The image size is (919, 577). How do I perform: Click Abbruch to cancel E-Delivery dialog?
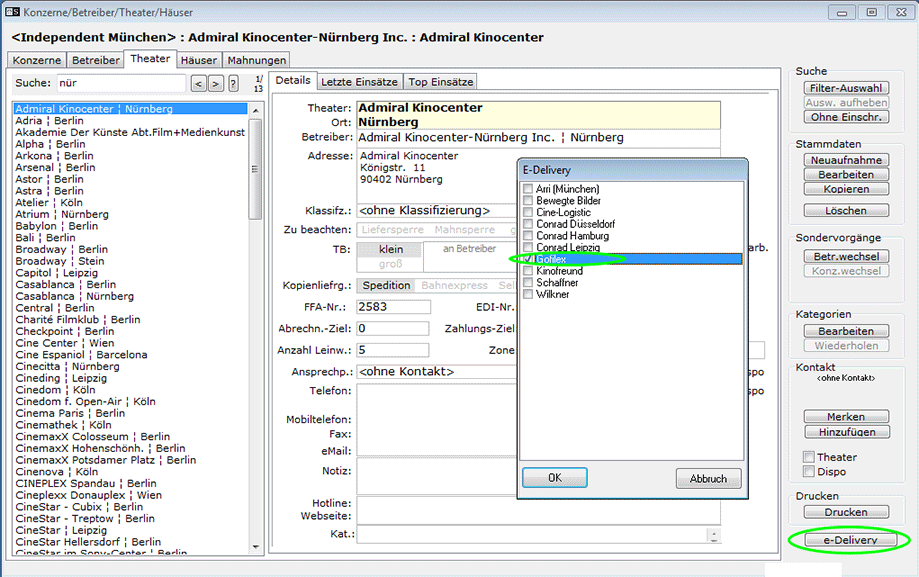tap(708, 479)
